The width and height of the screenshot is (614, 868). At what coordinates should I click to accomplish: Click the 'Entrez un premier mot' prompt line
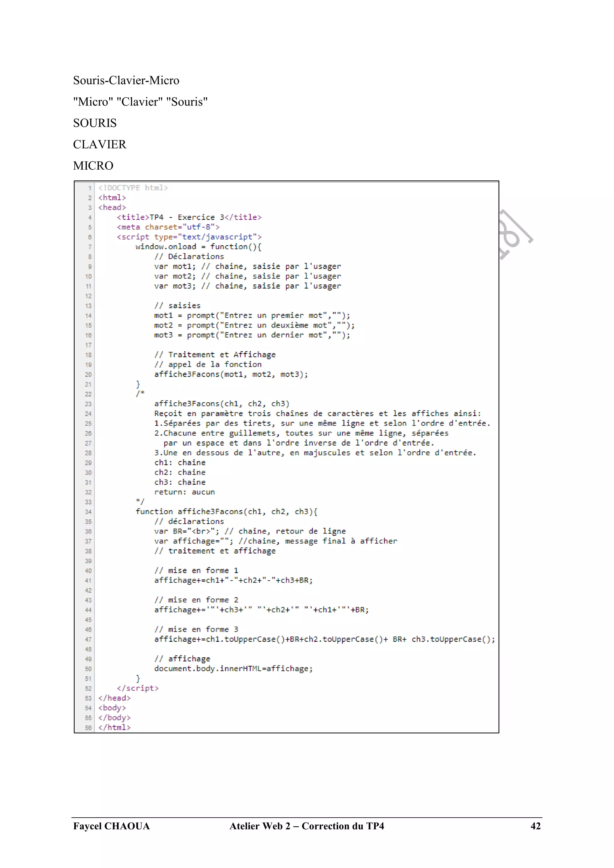point(252,315)
